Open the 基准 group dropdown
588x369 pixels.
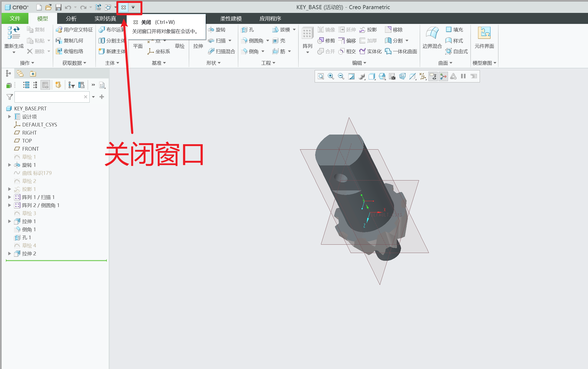tap(159, 63)
